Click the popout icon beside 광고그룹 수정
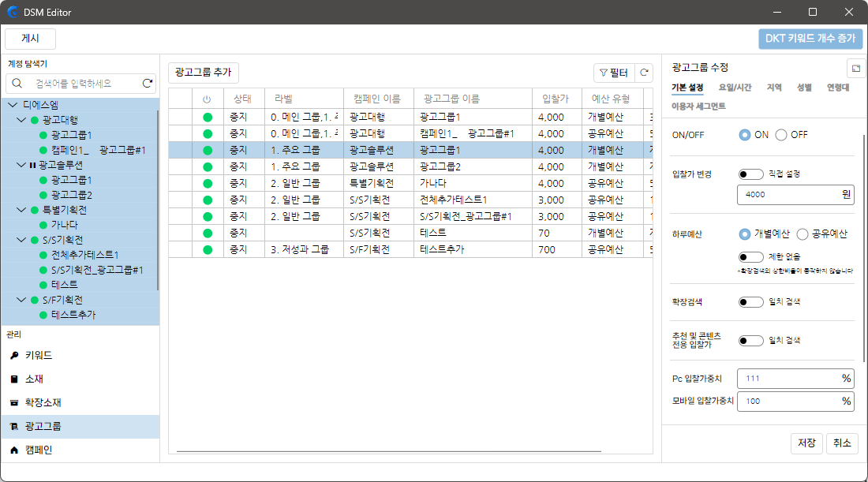Screen dimensions: 868x482 [x=855, y=68]
